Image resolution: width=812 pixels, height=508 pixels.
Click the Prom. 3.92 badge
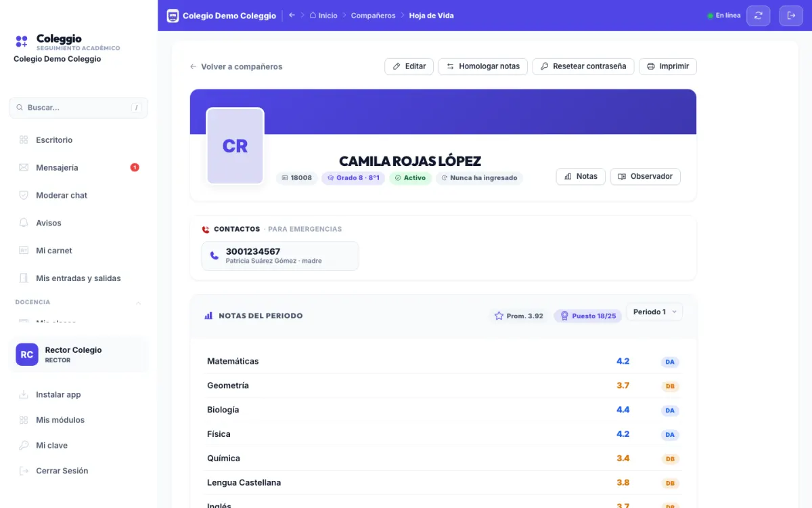click(519, 316)
